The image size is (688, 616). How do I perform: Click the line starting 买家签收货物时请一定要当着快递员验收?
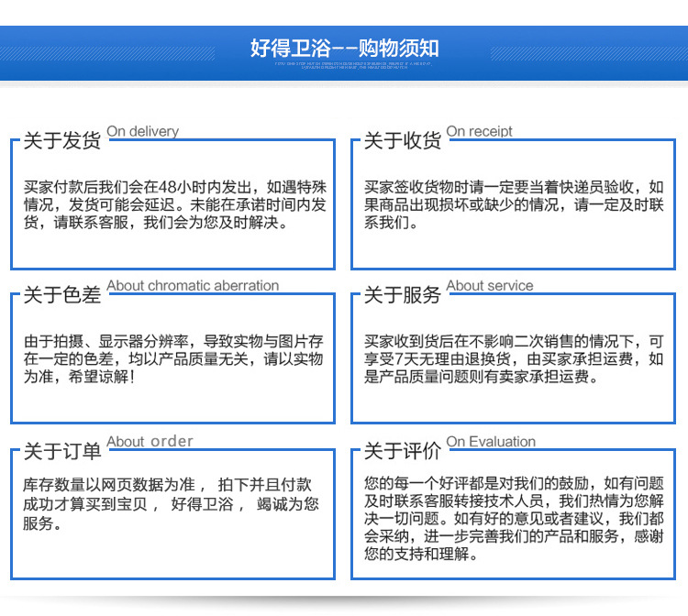click(x=514, y=187)
